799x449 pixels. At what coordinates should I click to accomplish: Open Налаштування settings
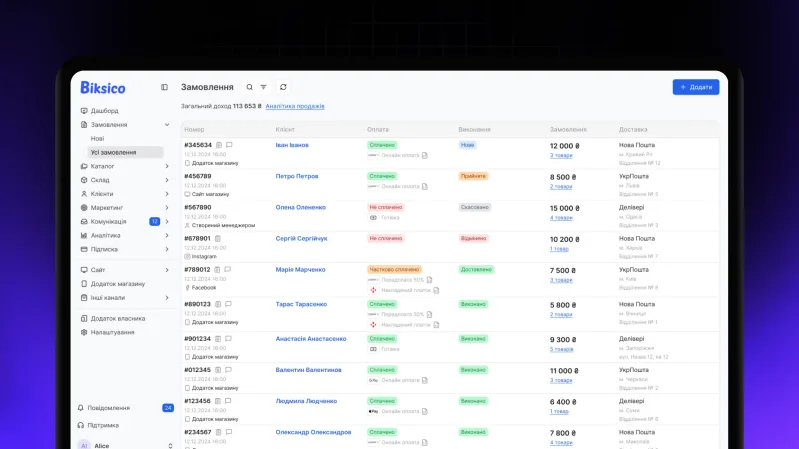[112, 332]
